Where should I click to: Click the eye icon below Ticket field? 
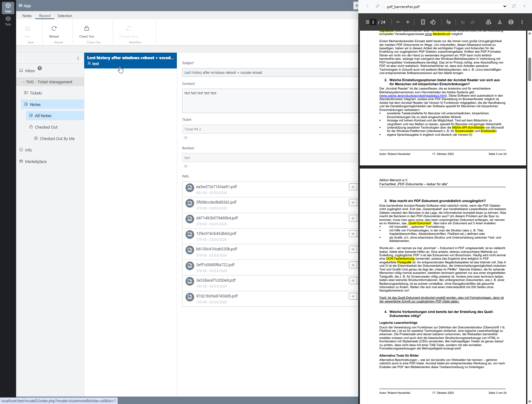click(x=185, y=138)
